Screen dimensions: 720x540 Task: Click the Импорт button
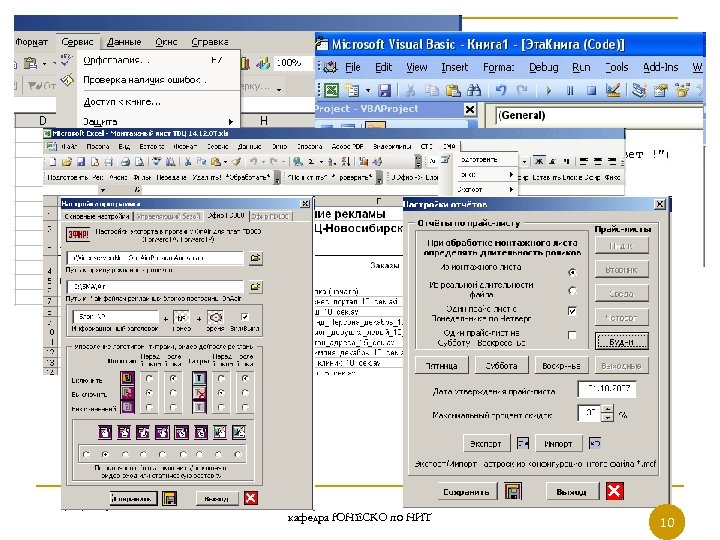(558, 444)
